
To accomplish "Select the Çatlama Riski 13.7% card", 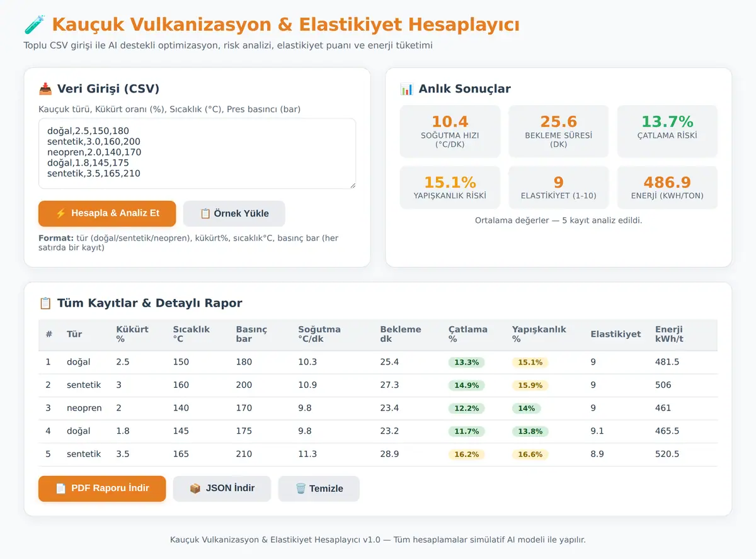I will [667, 131].
